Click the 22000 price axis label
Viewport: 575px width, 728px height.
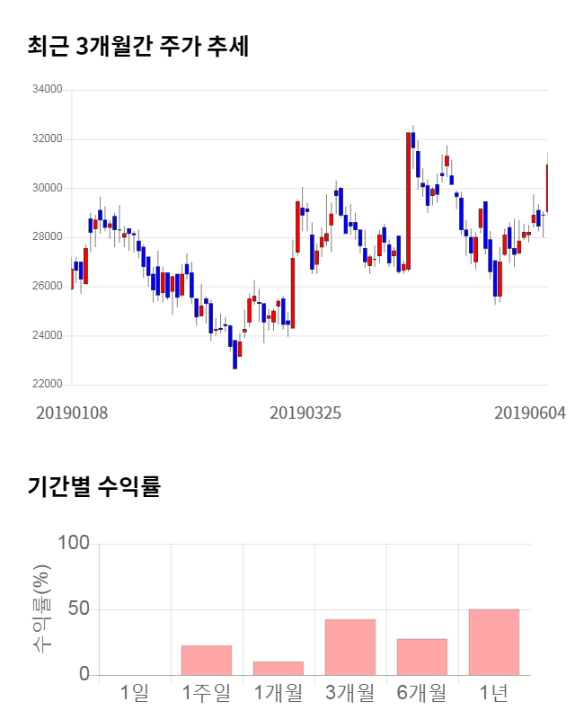46,385
